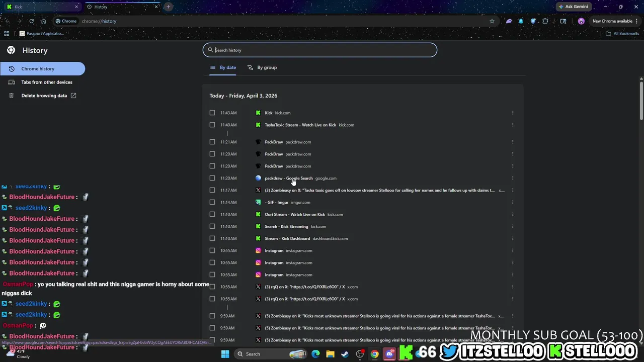Tick checkbox for GIF - Imgur entry
The width and height of the screenshot is (644, 362).
[212, 202]
